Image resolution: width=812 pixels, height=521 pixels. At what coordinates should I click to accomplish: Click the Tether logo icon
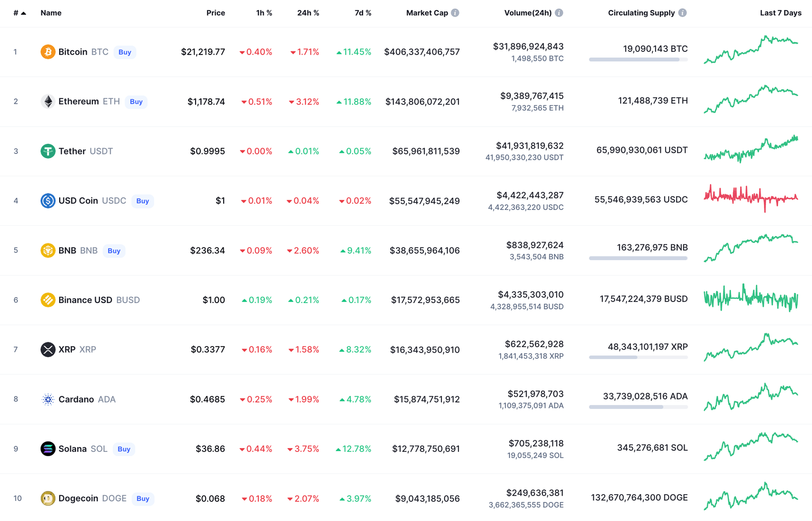tap(48, 151)
